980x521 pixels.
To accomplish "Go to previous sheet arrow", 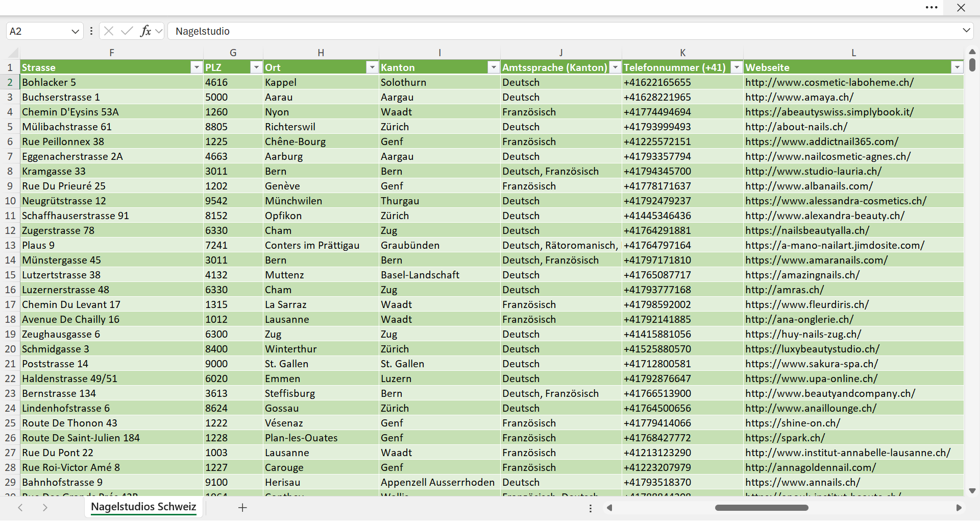I will (20, 507).
